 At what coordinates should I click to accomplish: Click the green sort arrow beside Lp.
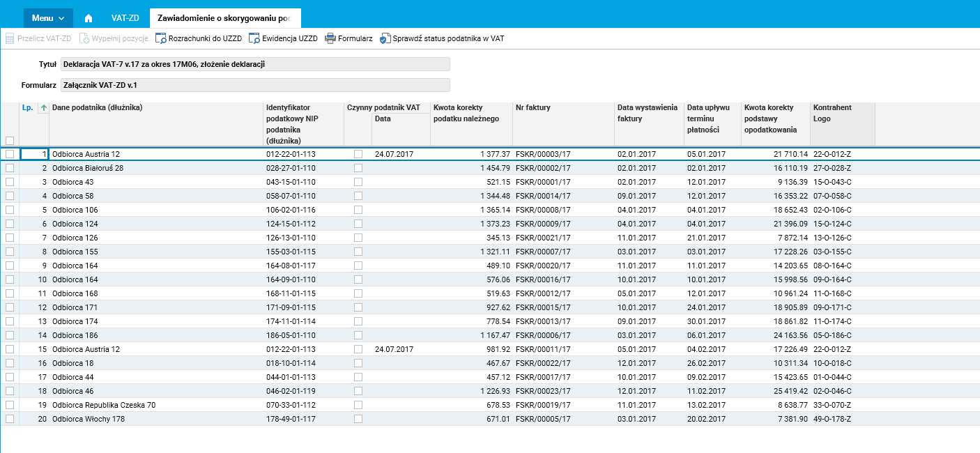point(43,108)
